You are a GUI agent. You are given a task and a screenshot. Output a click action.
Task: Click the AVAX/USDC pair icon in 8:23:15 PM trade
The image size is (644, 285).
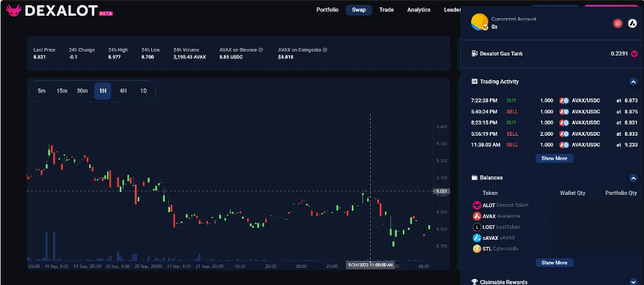[564, 122]
